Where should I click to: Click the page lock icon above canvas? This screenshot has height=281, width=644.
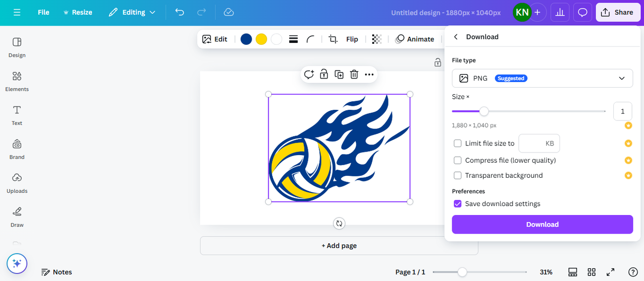click(438, 62)
